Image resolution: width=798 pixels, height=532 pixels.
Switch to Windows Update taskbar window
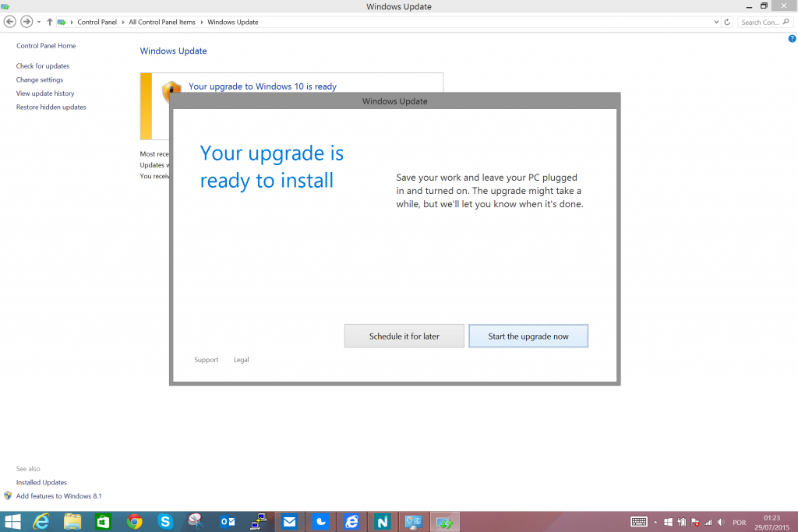pos(445,522)
